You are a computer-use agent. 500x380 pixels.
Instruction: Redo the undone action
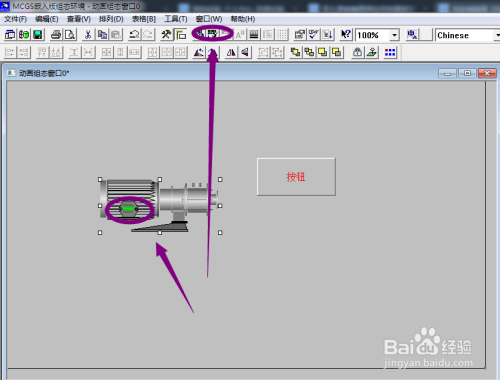coord(148,34)
